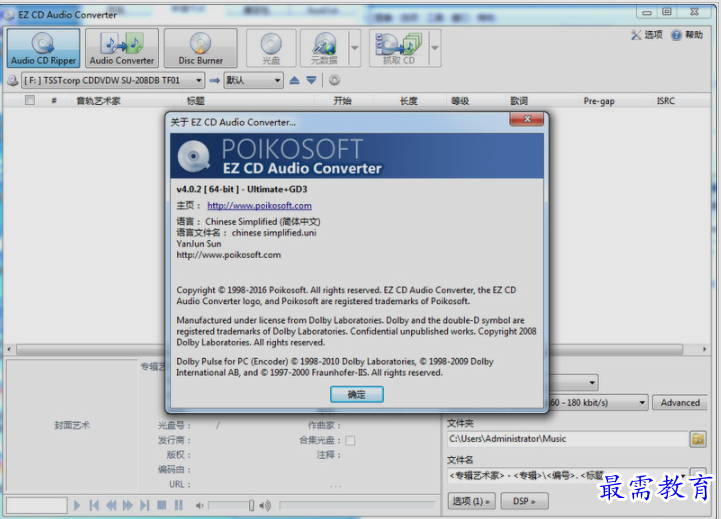The image size is (721, 519).
Task: Click the Pause playback button
Action: click(x=178, y=506)
